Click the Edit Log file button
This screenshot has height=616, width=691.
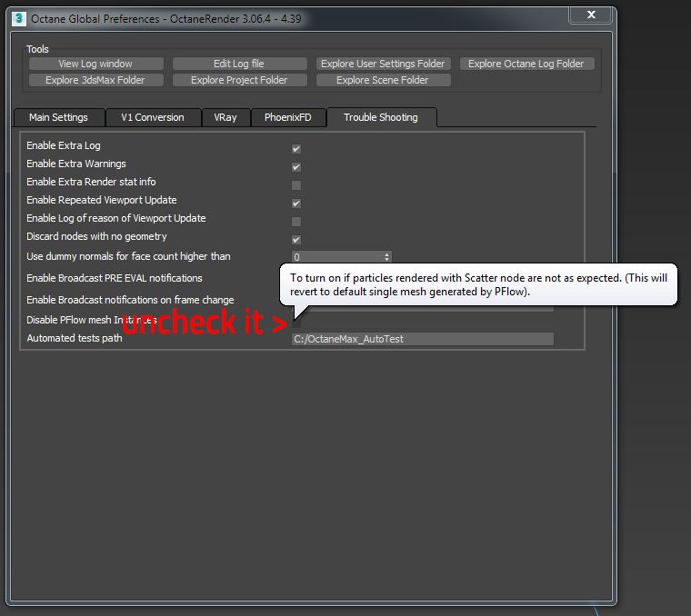(x=239, y=64)
